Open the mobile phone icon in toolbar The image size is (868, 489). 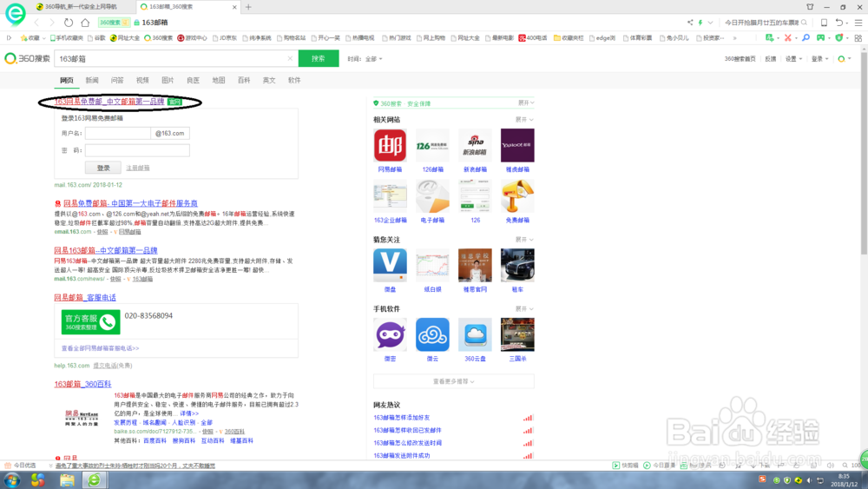coord(824,23)
